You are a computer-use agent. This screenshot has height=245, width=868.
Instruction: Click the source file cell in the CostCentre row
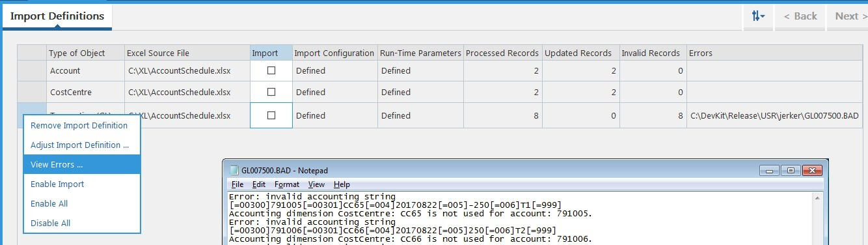click(x=187, y=93)
